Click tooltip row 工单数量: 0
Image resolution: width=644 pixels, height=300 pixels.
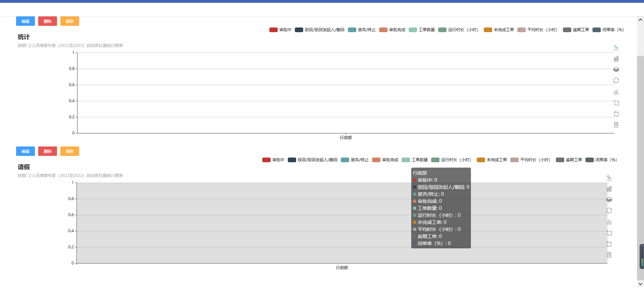pyautogui.click(x=427, y=208)
